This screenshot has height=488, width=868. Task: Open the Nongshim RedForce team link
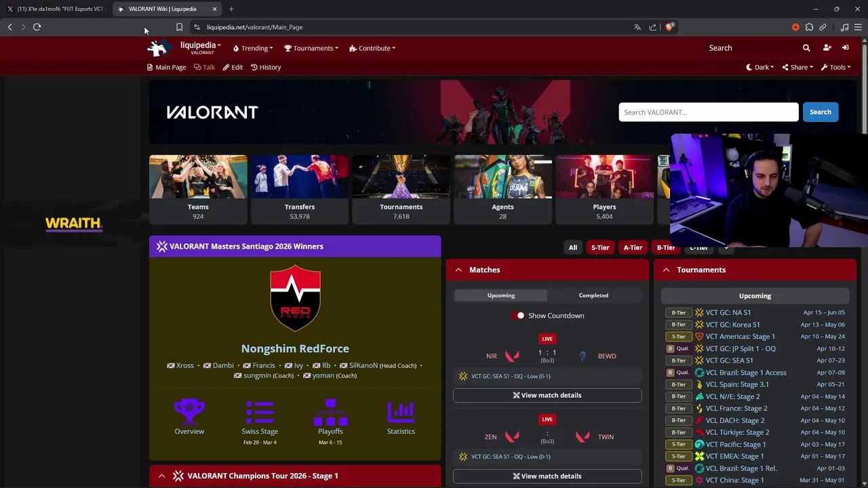click(x=295, y=348)
